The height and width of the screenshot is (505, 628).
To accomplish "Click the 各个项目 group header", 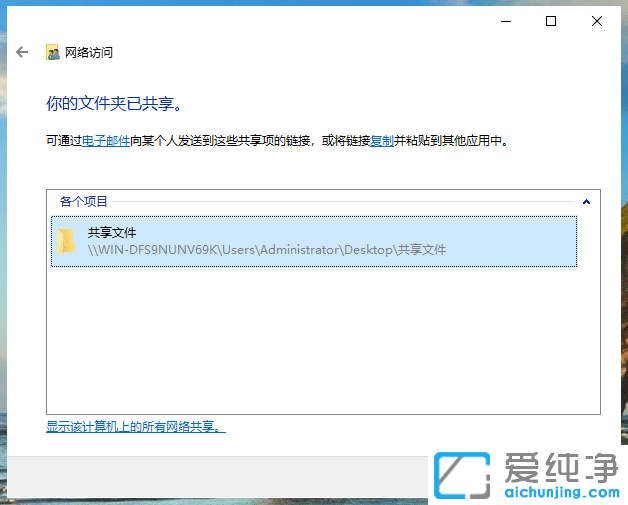I will pyautogui.click(x=83, y=201).
